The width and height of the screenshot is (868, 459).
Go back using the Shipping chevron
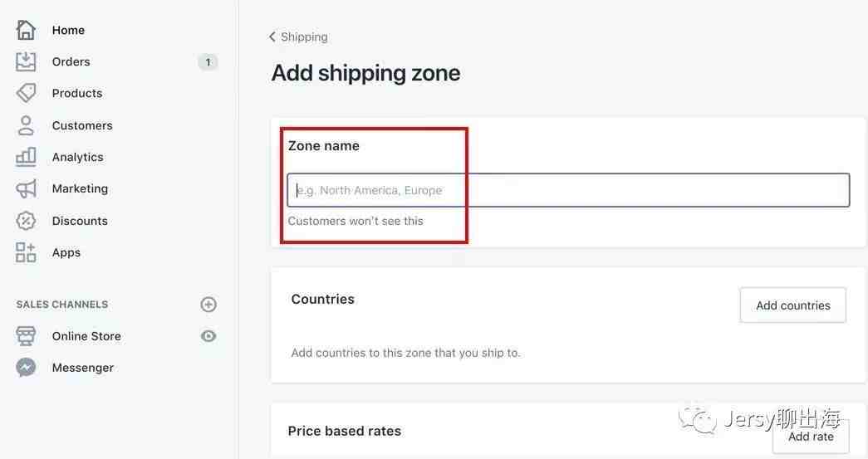[x=272, y=37]
